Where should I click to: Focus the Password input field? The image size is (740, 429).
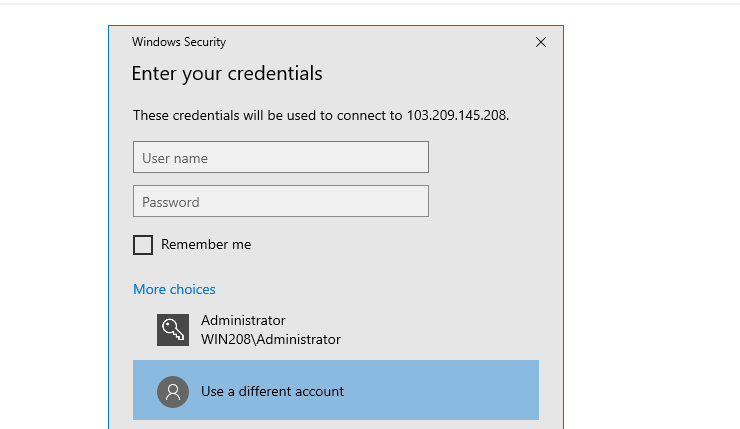pyautogui.click(x=281, y=202)
